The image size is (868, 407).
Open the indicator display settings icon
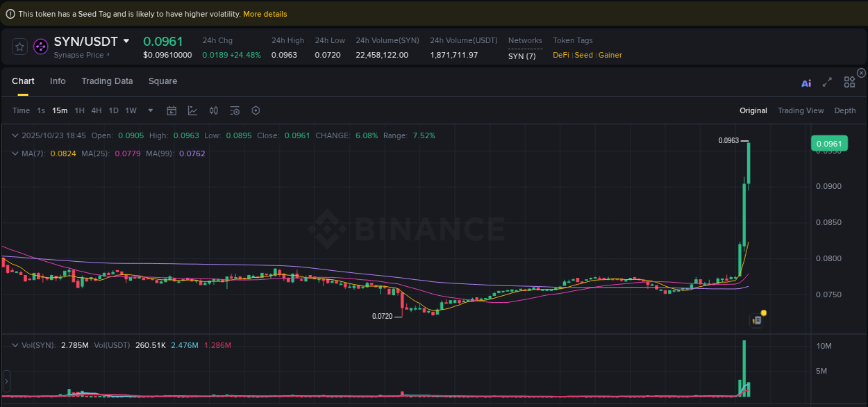pos(234,110)
